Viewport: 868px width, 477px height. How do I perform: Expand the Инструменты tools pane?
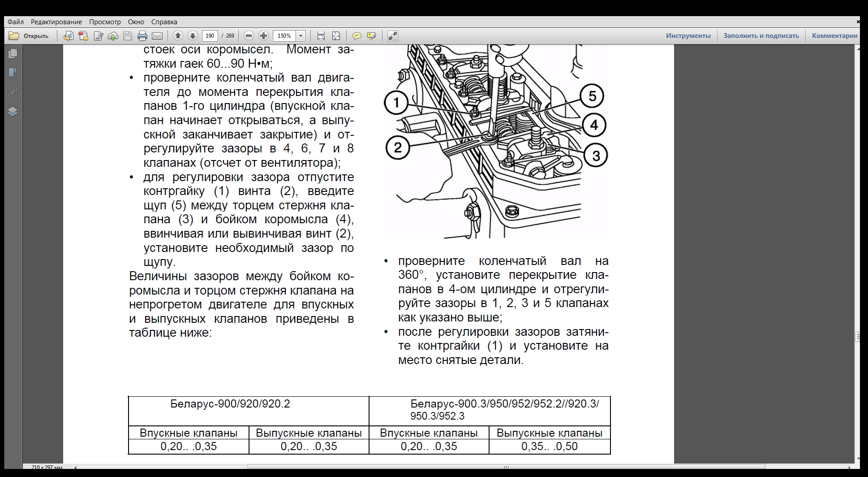(x=688, y=36)
